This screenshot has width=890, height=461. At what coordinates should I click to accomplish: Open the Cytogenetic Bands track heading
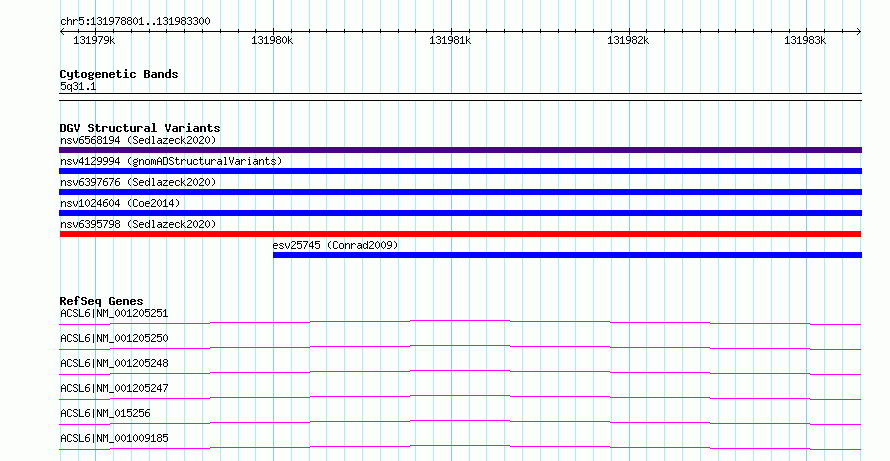click(119, 74)
